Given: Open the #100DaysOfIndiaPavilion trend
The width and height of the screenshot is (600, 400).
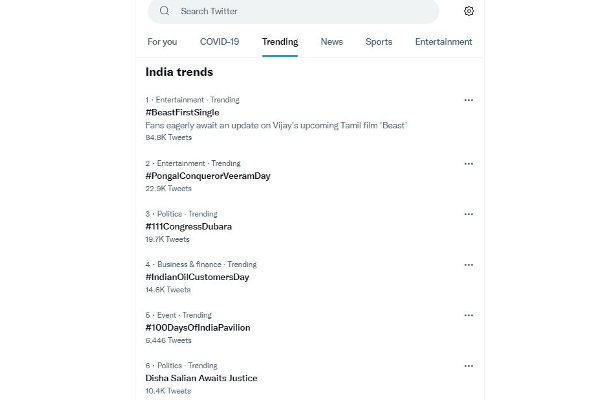Looking at the screenshot, I should [x=198, y=328].
